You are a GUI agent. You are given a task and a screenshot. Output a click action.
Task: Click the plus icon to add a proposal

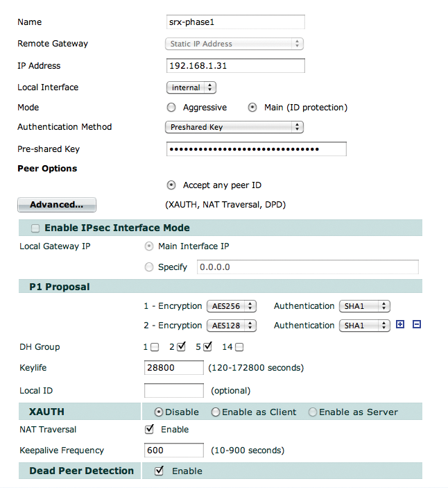400,324
